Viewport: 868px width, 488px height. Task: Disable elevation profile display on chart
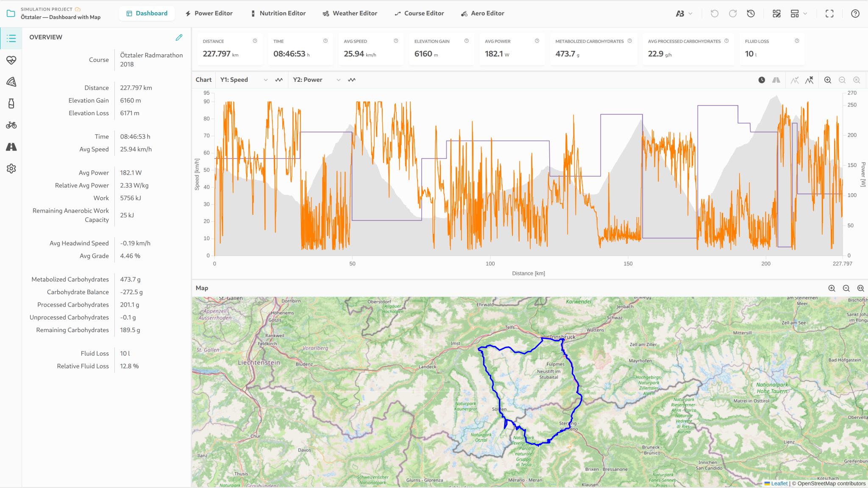click(x=809, y=80)
